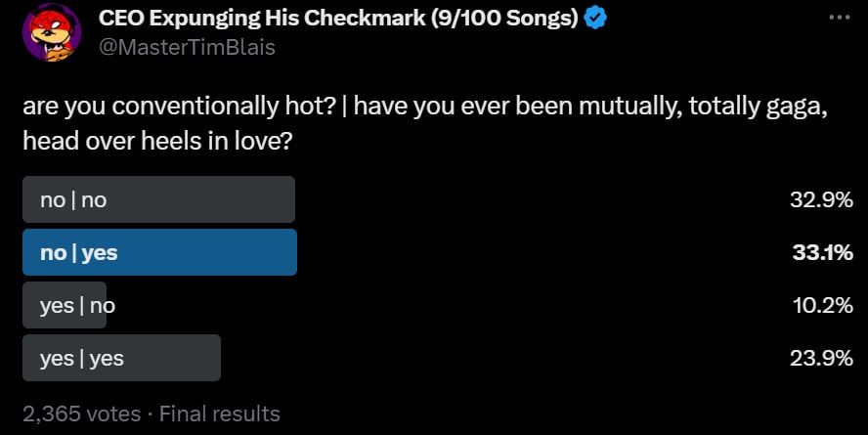Open the MasterTimBlais profile avatar
Viewport: 868px width, 435px height.
click(51, 31)
